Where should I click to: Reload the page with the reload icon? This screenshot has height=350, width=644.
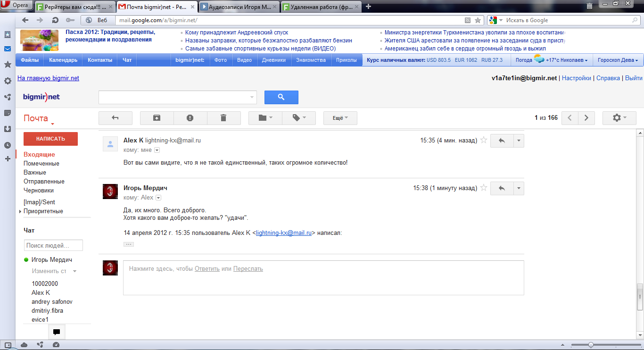[55, 20]
